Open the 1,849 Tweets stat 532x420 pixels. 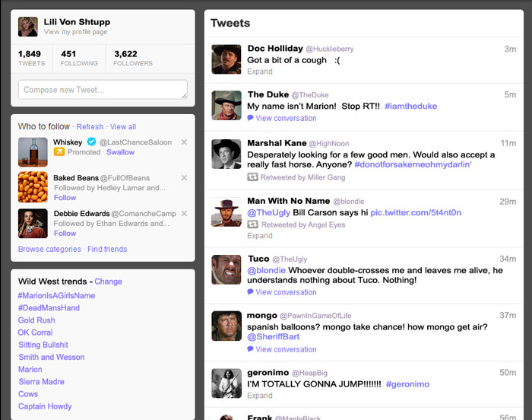pos(32,58)
